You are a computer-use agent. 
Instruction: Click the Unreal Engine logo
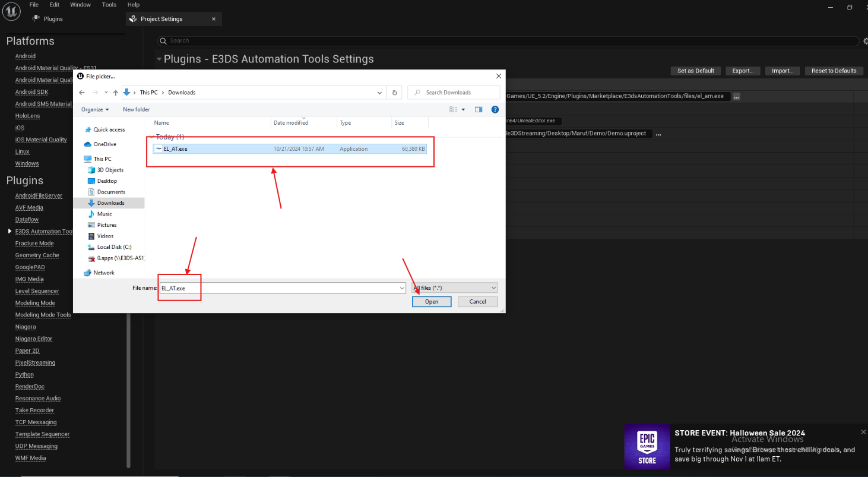click(x=11, y=11)
